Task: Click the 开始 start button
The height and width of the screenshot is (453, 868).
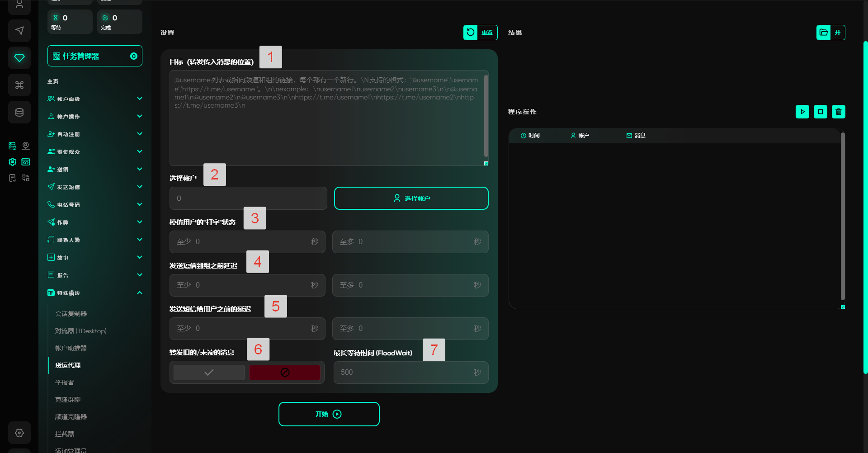Action: pos(329,414)
